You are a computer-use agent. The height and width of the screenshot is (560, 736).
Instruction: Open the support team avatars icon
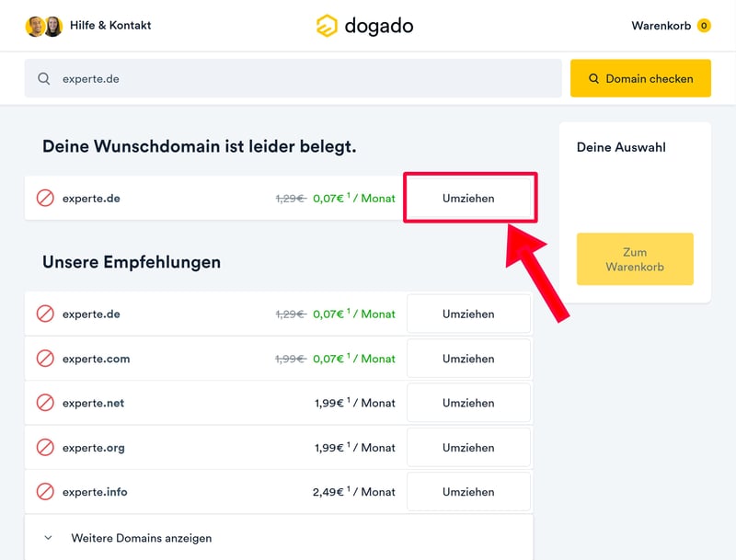(43, 27)
